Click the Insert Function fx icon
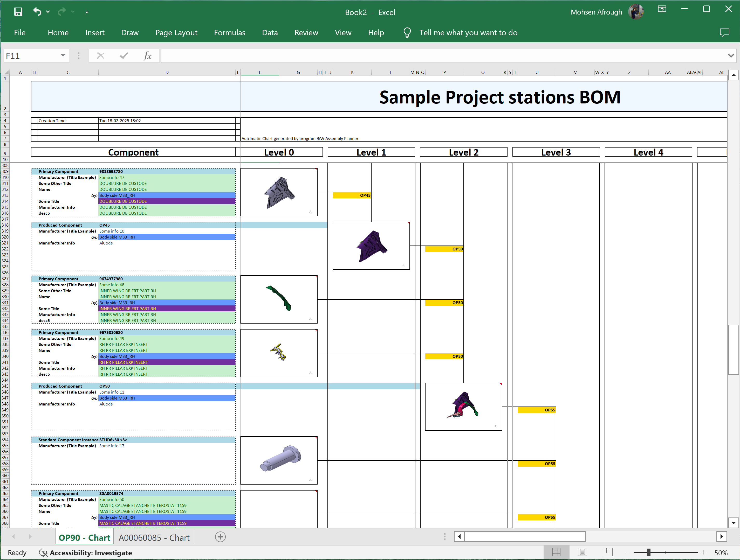This screenshot has height=560, width=740. coord(147,55)
